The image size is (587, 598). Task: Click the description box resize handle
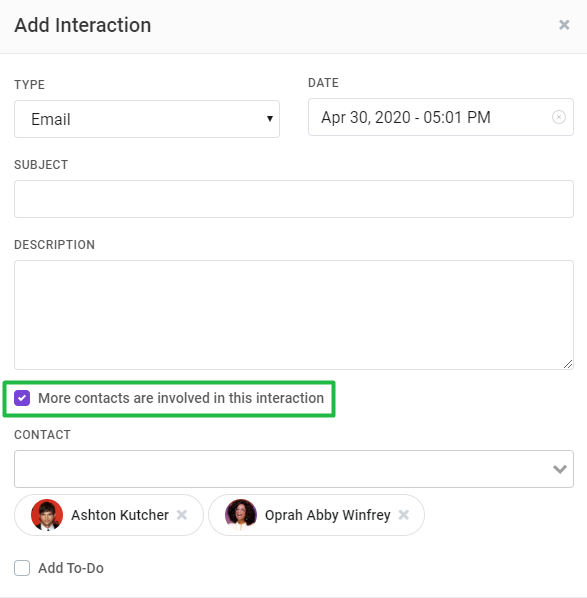(568, 364)
